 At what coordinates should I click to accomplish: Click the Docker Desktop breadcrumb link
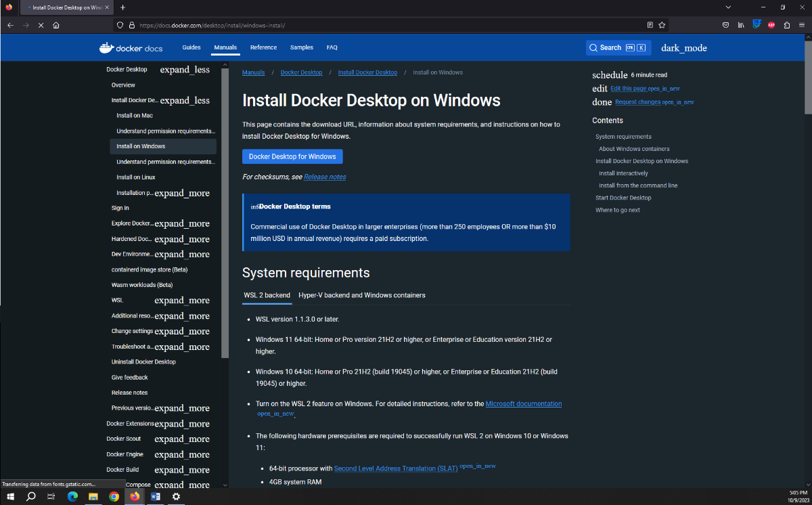tap(302, 72)
